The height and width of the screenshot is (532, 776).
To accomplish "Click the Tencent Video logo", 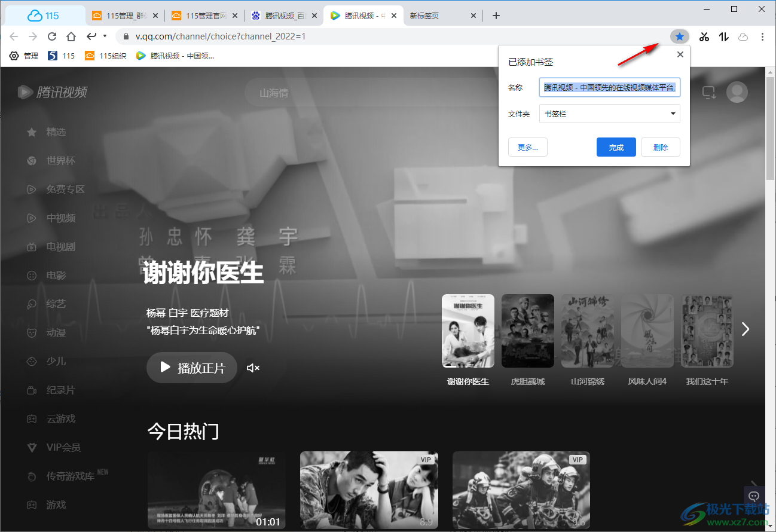I will point(53,92).
